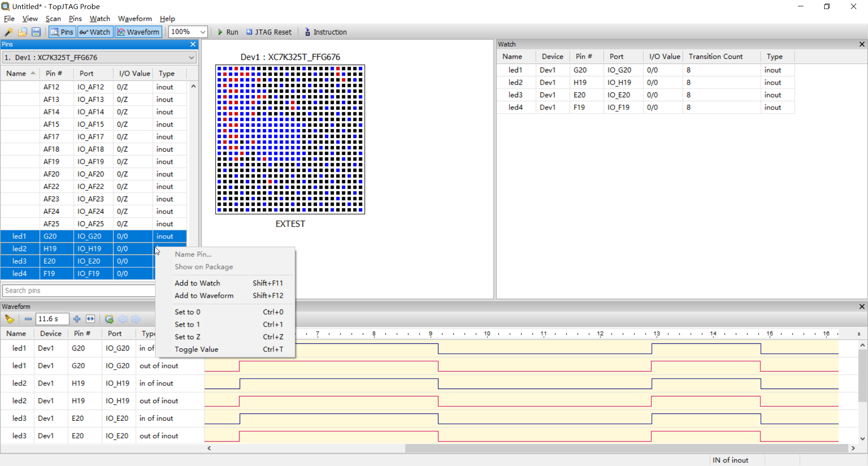Click the Instruction button

tap(325, 32)
